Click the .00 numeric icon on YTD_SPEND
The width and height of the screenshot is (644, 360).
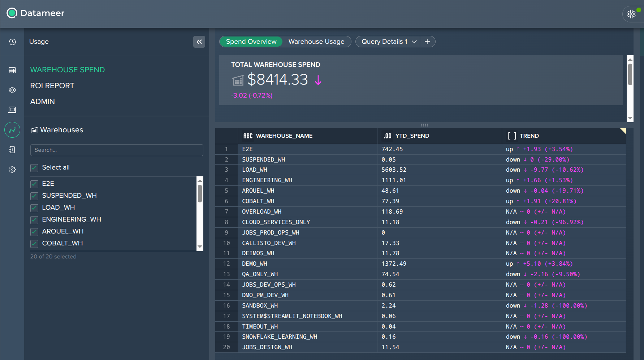[388, 136]
